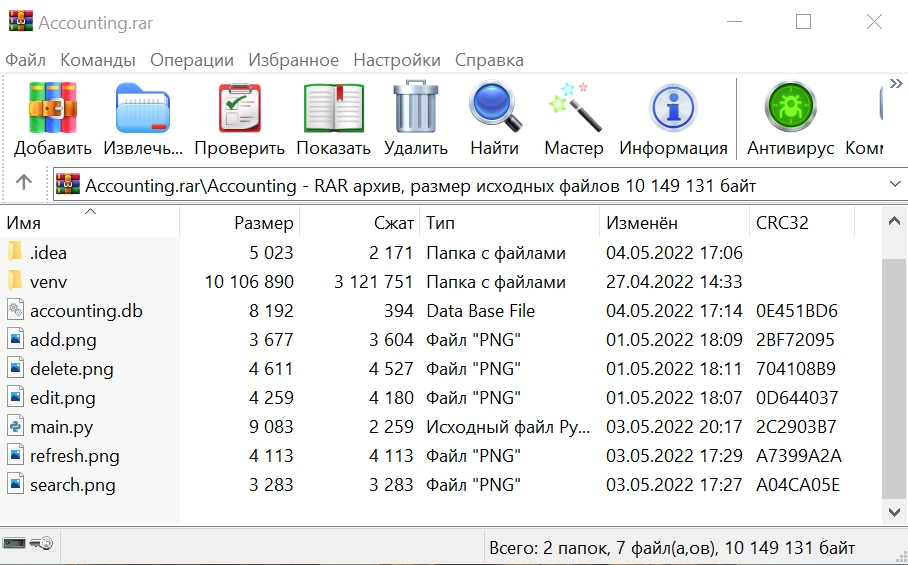Sort files by Размер column header

pyautogui.click(x=264, y=223)
